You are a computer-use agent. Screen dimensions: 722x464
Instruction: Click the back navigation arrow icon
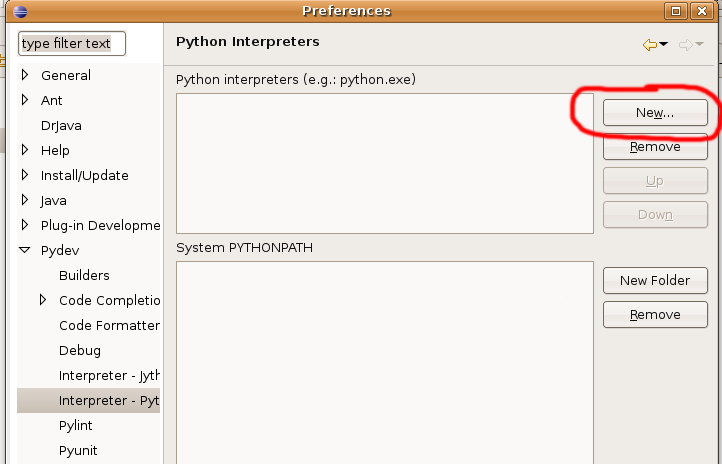point(650,45)
